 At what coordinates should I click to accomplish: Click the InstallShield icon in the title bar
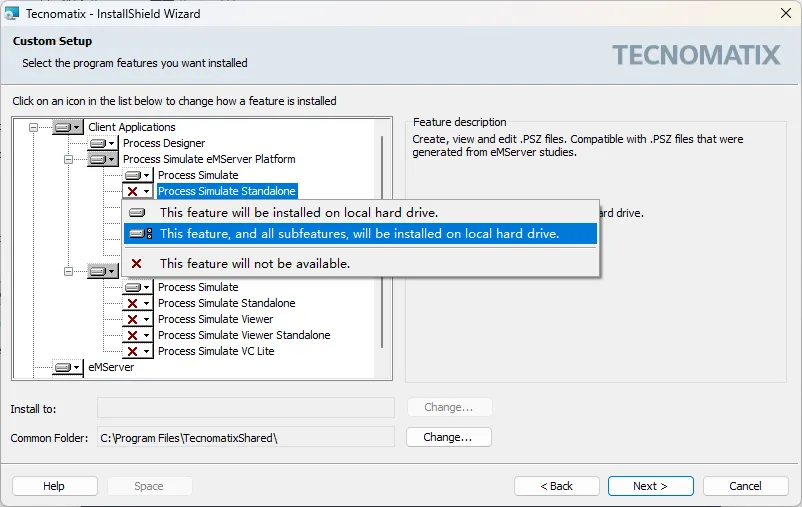pos(12,13)
